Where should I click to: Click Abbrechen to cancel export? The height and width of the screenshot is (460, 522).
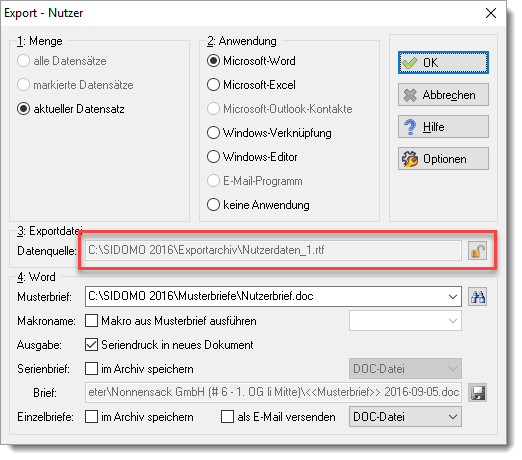click(x=443, y=95)
